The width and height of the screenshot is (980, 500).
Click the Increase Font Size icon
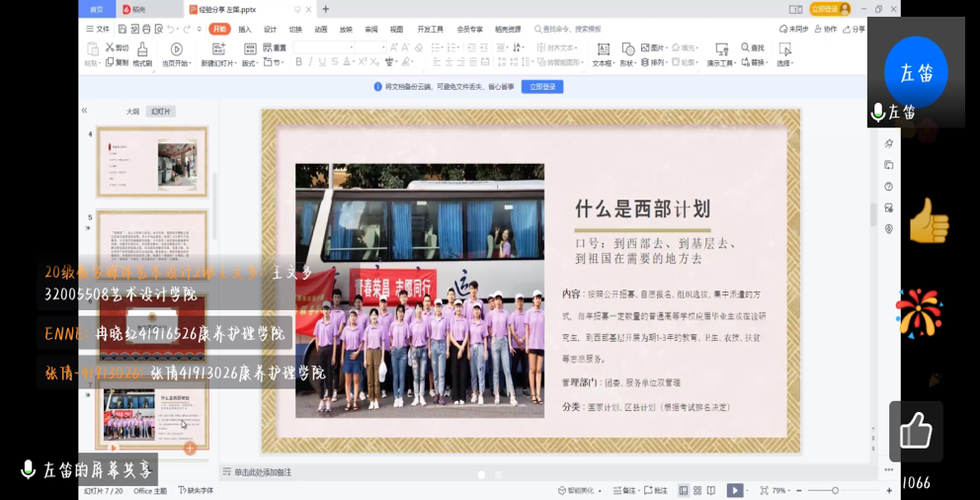394,47
